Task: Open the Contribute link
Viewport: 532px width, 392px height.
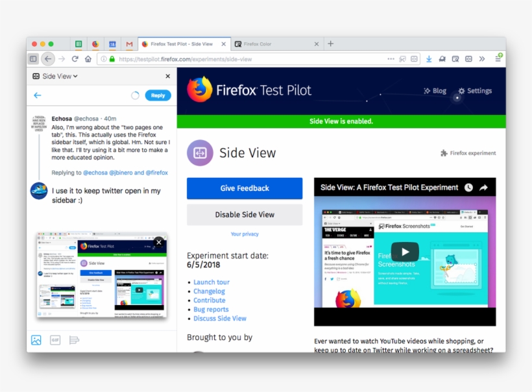Action: (x=210, y=300)
